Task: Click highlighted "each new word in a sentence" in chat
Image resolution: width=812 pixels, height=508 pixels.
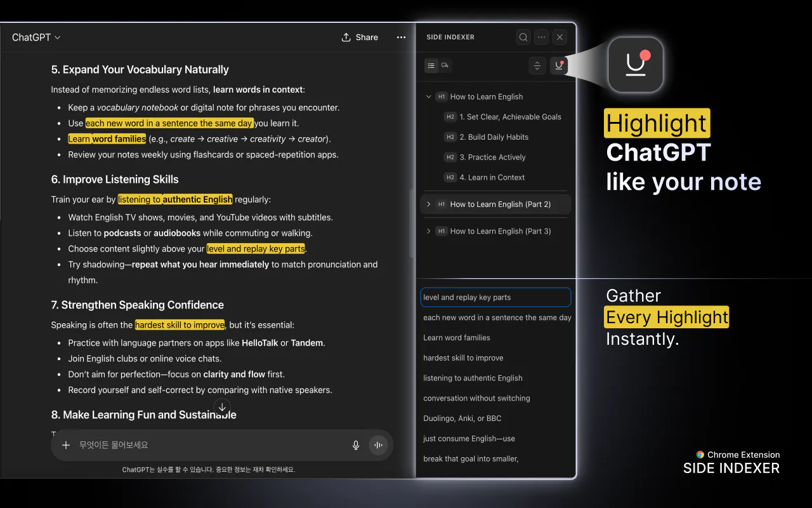Action: click(x=169, y=123)
